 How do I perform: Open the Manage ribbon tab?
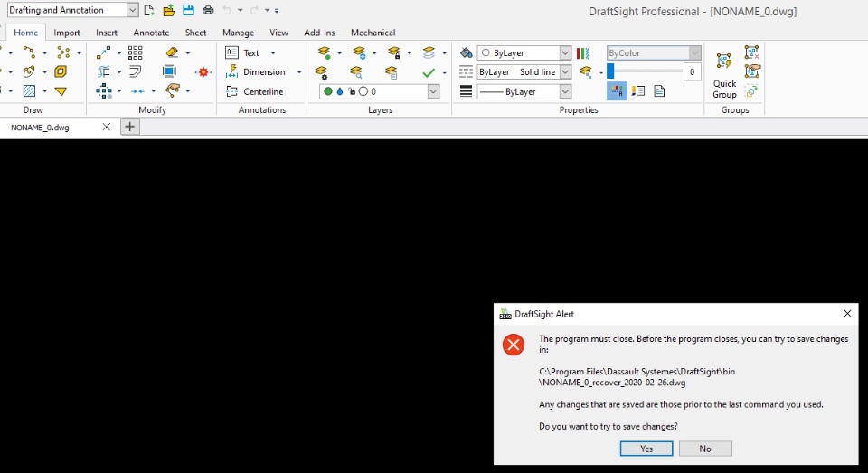coord(238,33)
